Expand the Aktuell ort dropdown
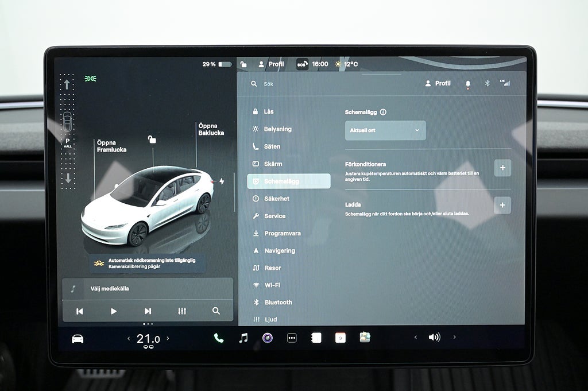Screen dimensions: 588x391 click(x=385, y=130)
